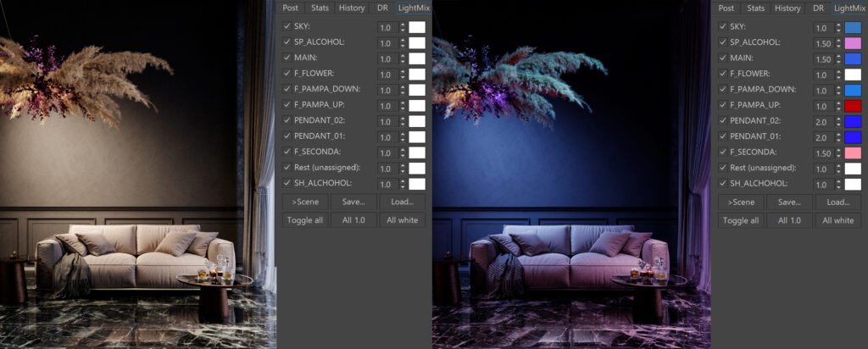Toggle SKY checkbox in right LightMix panel
This screenshot has width=868, height=349.
pos(722,26)
